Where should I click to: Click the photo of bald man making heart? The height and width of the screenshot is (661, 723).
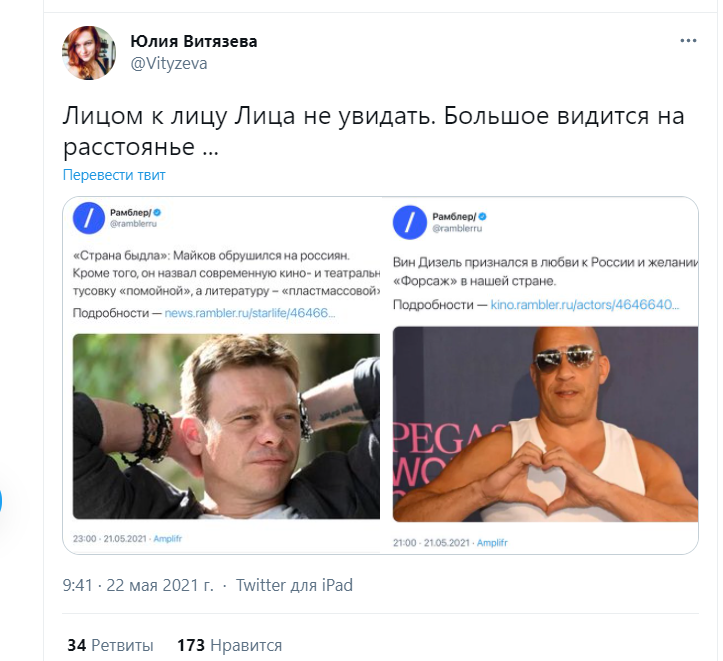tap(545, 424)
